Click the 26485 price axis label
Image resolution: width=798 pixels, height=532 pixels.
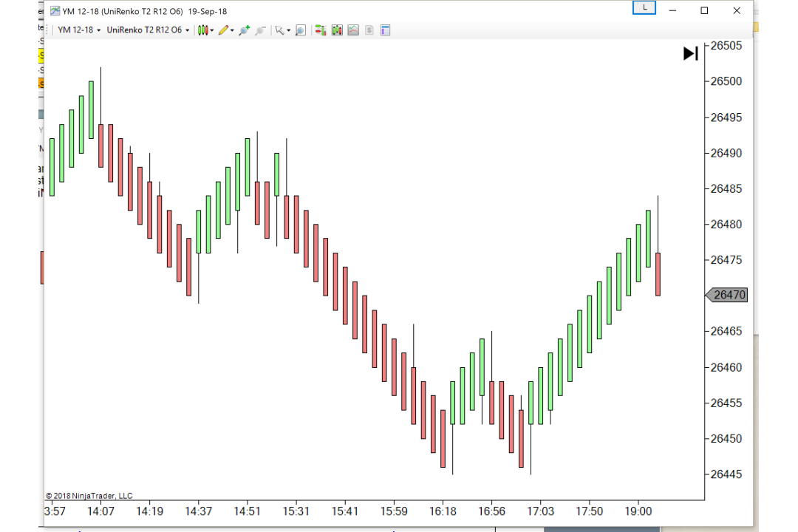(726, 189)
